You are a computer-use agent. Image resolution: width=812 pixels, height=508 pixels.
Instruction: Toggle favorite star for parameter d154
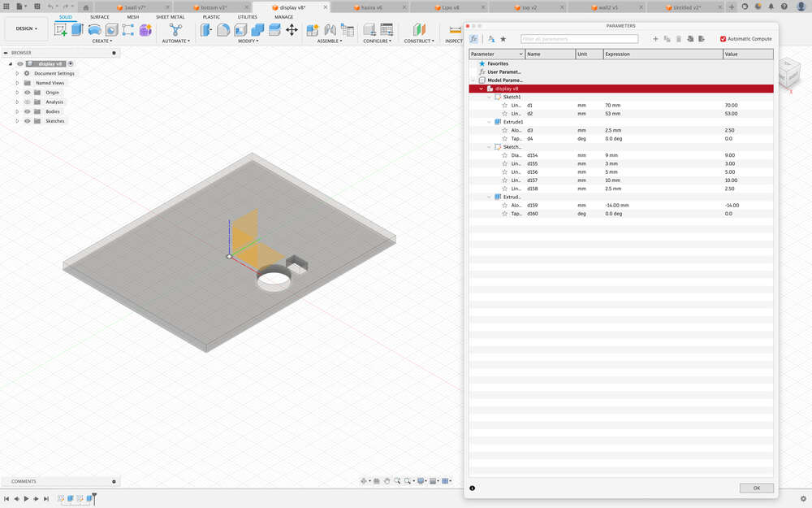pos(504,155)
